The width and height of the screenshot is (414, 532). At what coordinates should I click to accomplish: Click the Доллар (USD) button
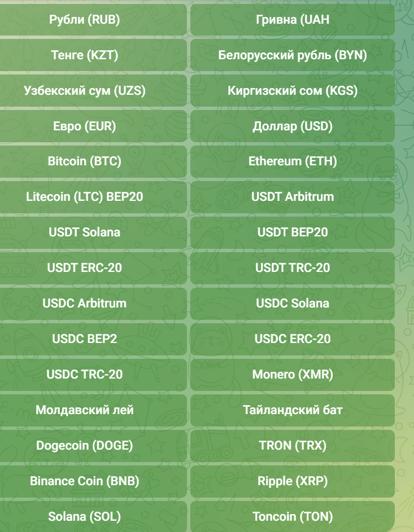(293, 126)
